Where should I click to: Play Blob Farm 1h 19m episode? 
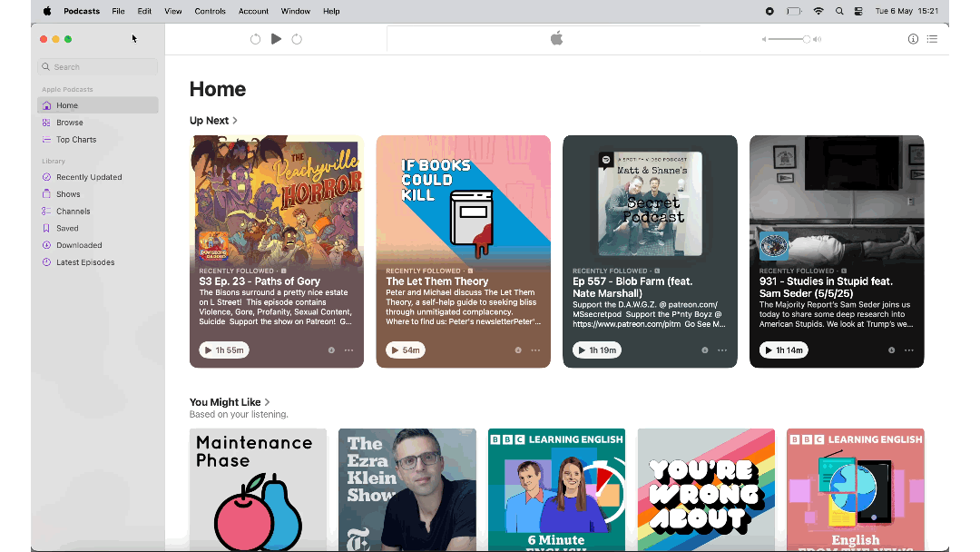pos(597,350)
